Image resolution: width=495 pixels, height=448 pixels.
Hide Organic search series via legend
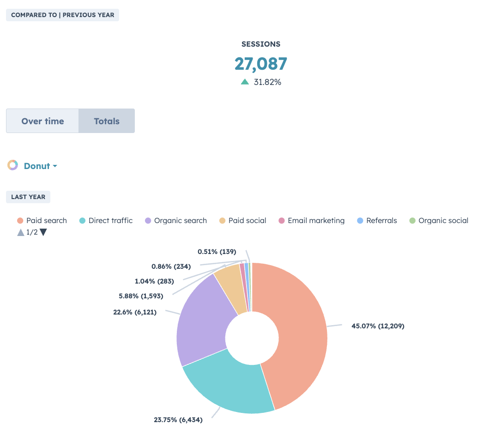176,221
